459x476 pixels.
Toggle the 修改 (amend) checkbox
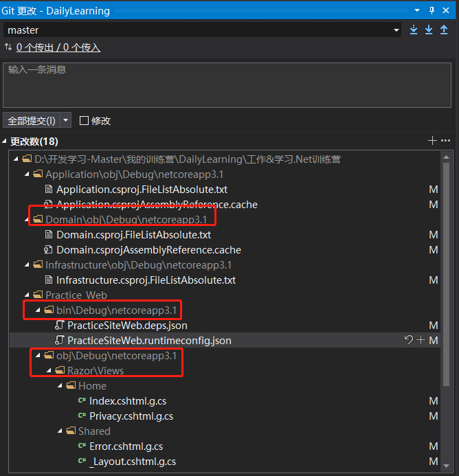tap(85, 120)
